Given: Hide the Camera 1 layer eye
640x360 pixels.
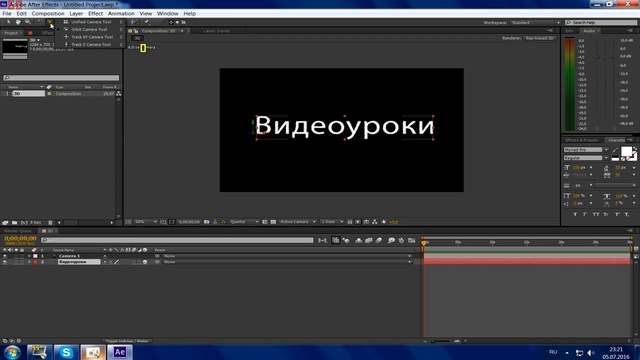Looking at the screenshot, I should point(5,256).
